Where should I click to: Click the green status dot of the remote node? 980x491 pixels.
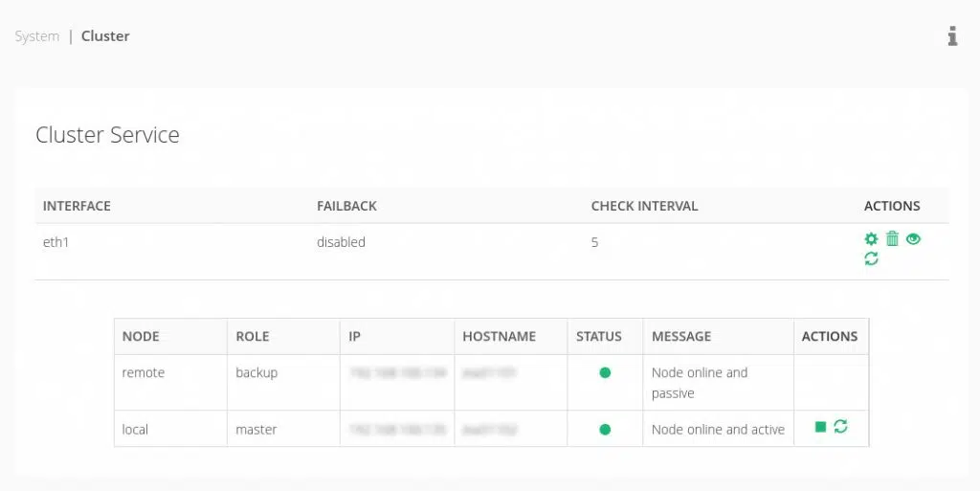click(605, 373)
